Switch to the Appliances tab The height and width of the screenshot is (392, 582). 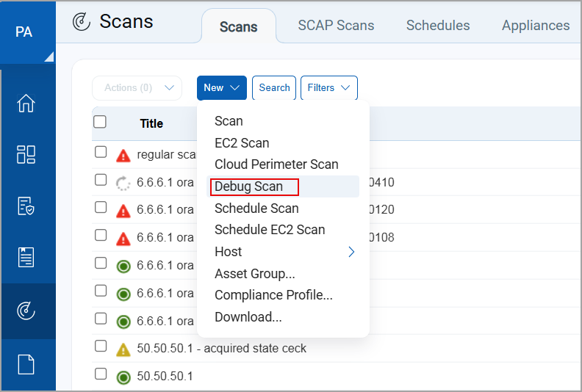tap(536, 25)
